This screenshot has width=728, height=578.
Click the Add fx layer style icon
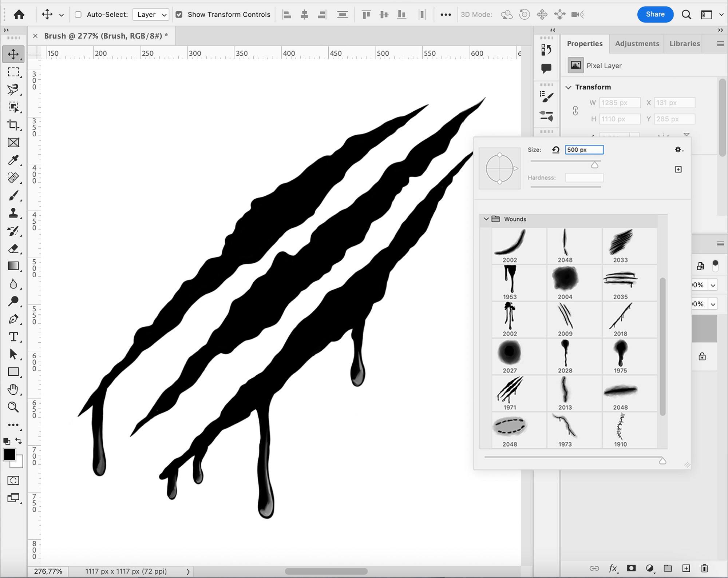pos(613,568)
